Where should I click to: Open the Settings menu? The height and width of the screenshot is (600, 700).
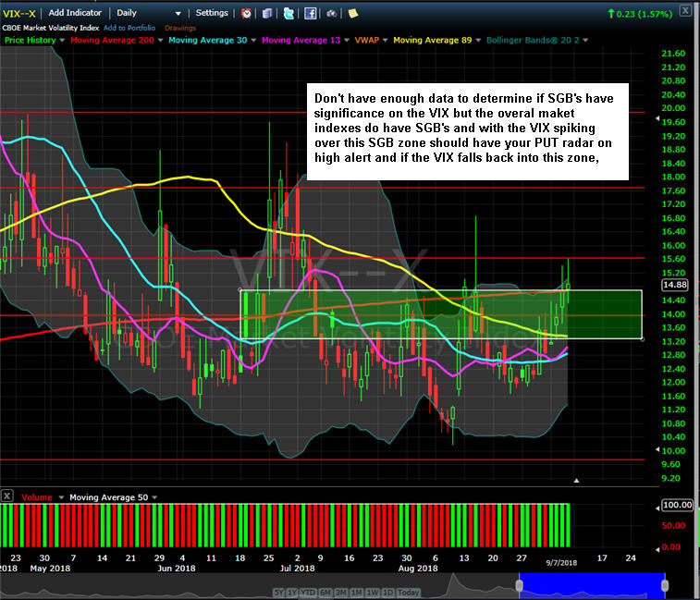[x=212, y=13]
